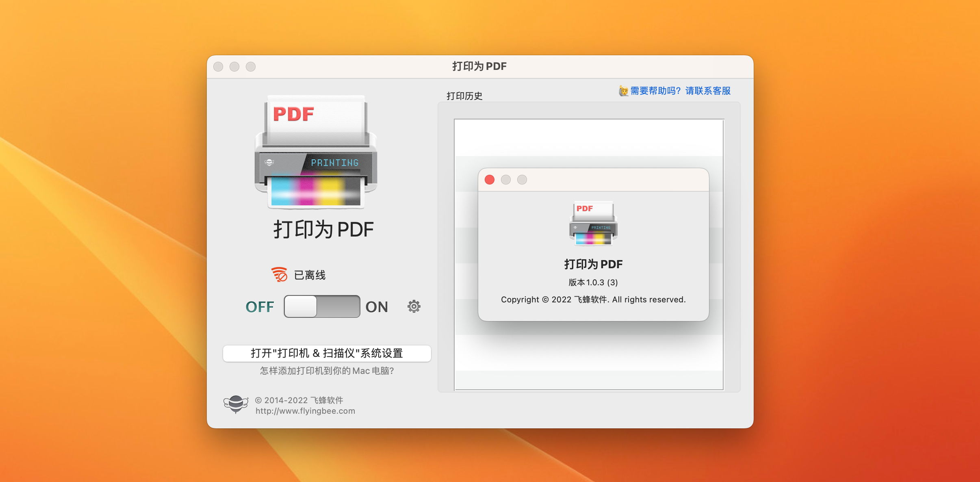Click the offline Wi-Fi status icon
The height and width of the screenshot is (482, 980).
tap(279, 275)
